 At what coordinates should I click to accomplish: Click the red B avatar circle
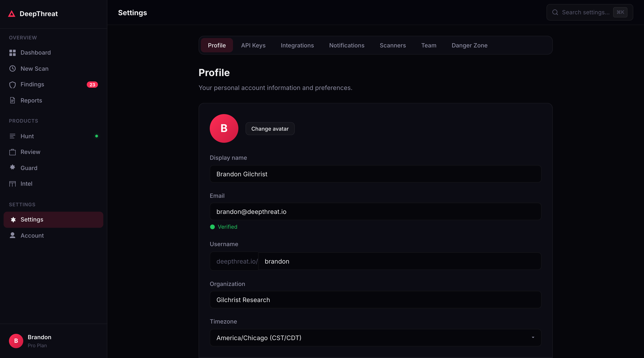click(224, 128)
